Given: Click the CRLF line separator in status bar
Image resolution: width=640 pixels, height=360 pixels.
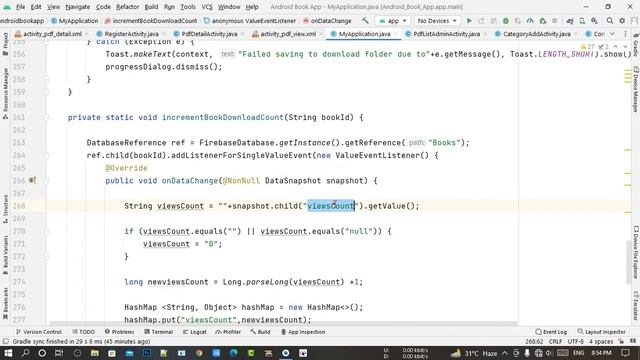Looking at the screenshot, I should [555, 341].
